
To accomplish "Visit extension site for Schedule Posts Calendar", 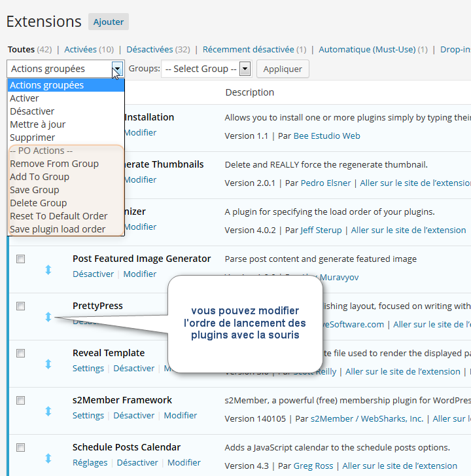I will [x=400, y=466].
